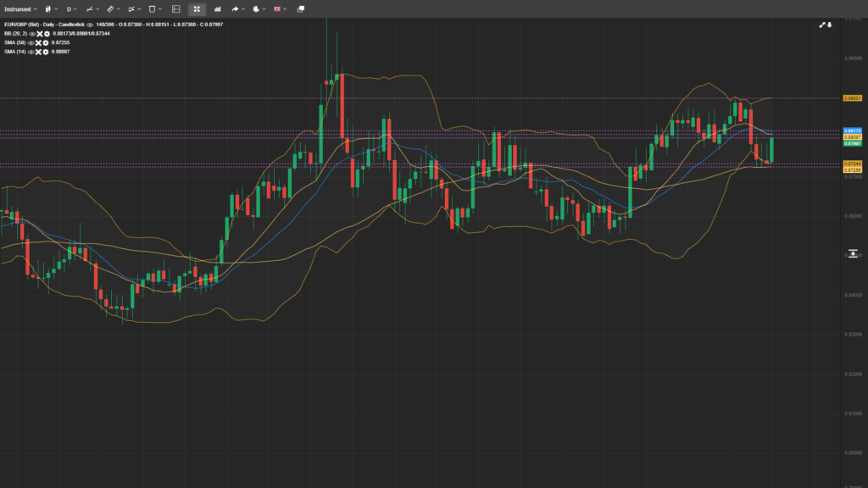868x488 pixels.
Task: Click the EUR/GBP (Bid) - Daily - Candlestick title
Action: pos(44,25)
